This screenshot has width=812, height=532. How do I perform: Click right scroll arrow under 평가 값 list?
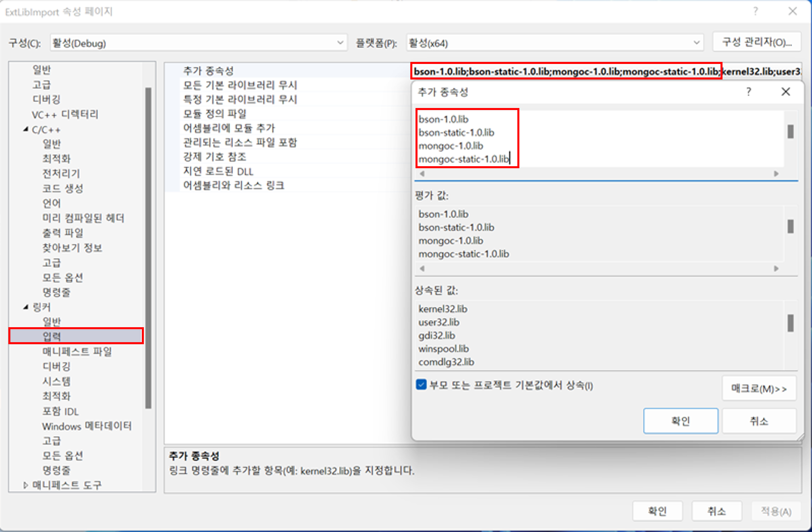coord(776,269)
